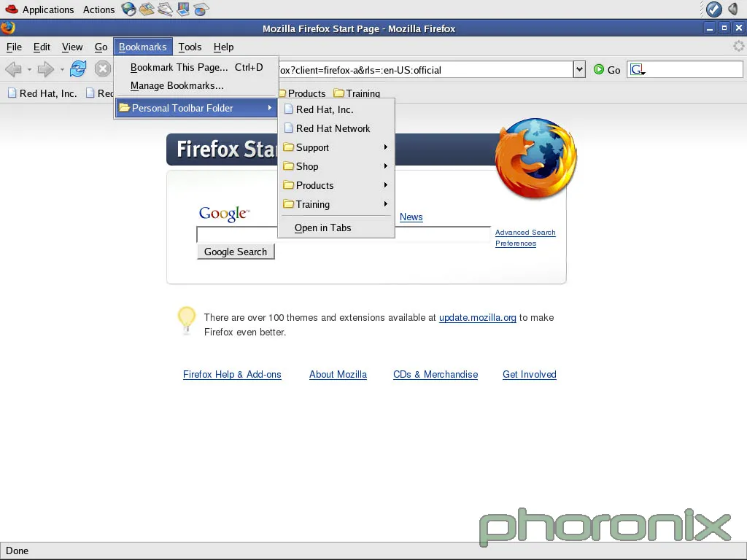The height and width of the screenshot is (560, 747).
Task: Launch web browser from globe panel icon
Action: tap(129, 9)
